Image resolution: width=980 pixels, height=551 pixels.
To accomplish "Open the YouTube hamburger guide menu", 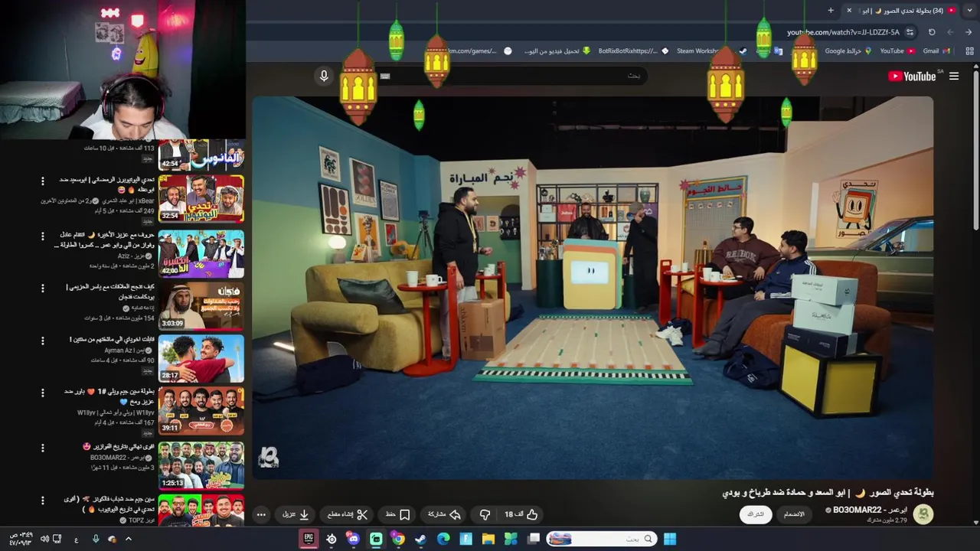I will pos(954,76).
